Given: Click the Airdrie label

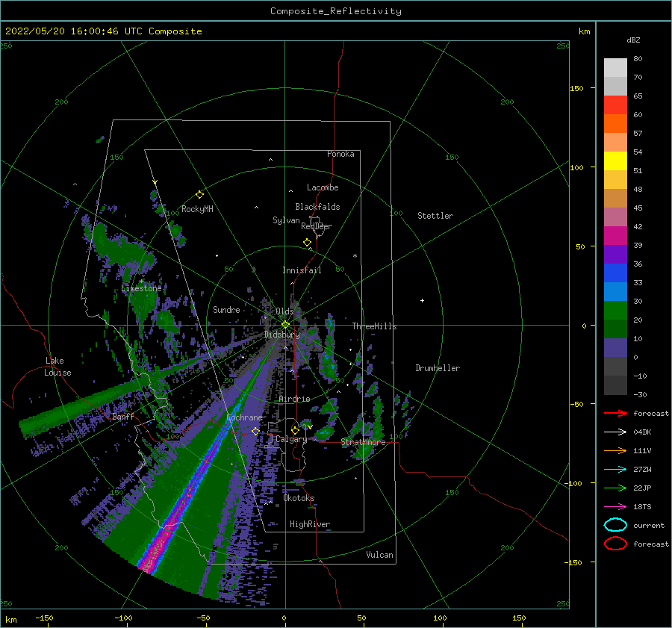Looking at the screenshot, I should (294, 399).
